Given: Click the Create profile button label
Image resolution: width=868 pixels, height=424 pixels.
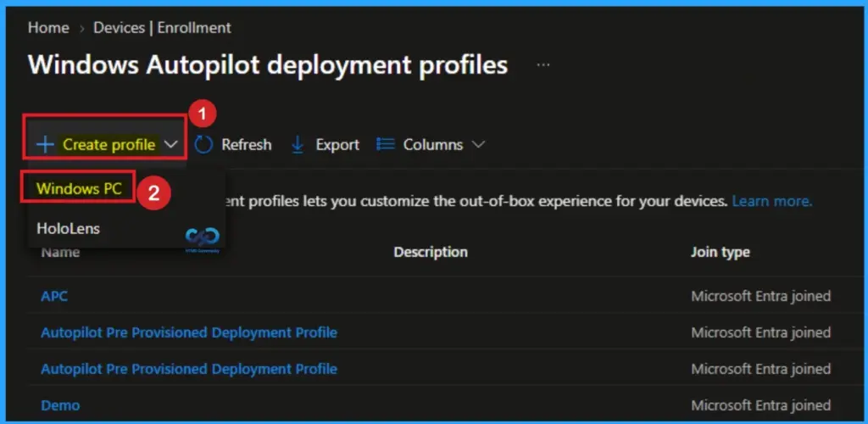Looking at the screenshot, I should click(109, 145).
